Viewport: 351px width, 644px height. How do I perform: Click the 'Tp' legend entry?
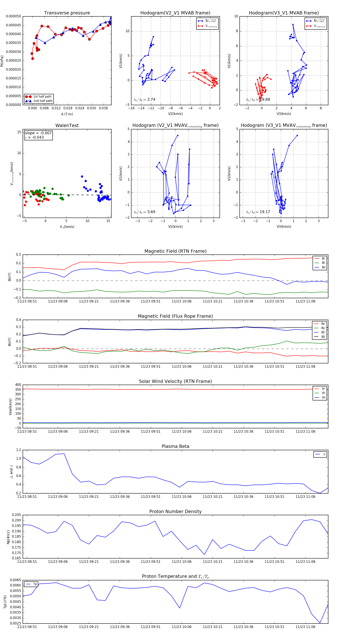click(31, 584)
